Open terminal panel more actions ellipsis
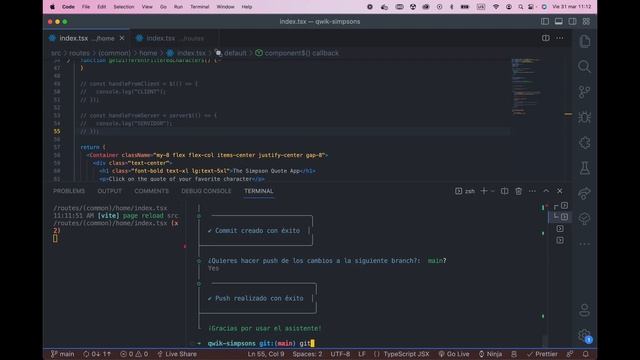This screenshot has height=360, width=640. pos(532,191)
